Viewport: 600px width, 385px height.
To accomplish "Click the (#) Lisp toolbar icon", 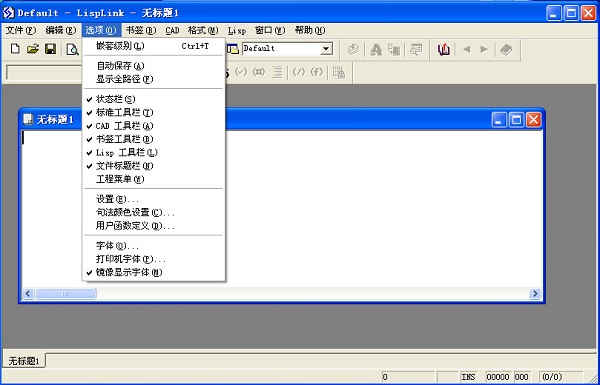I will pos(259,72).
